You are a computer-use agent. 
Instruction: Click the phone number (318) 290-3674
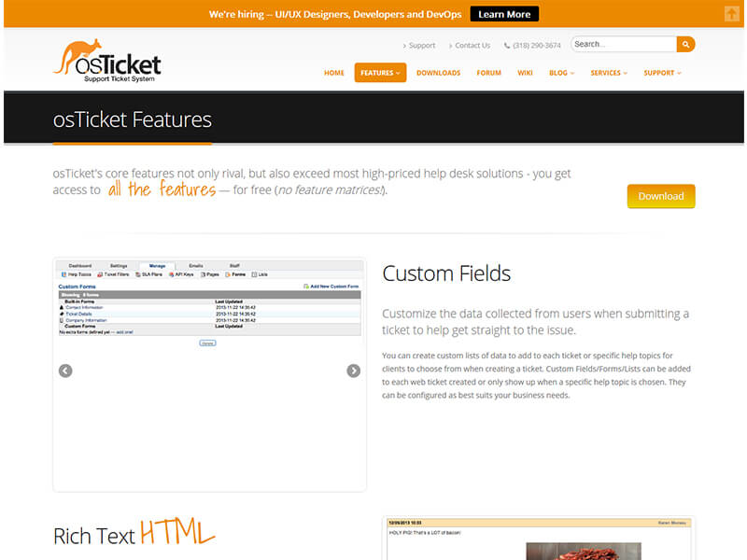coord(532,45)
